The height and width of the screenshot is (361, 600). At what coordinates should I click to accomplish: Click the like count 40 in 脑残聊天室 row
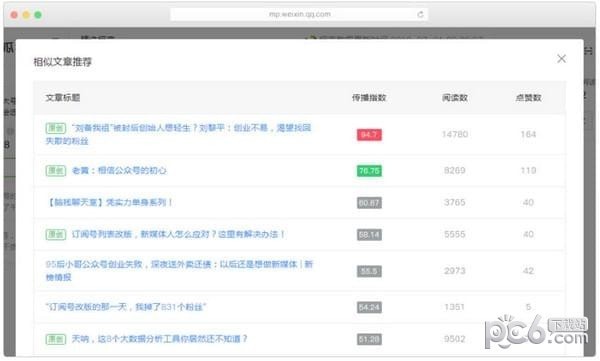528,202
